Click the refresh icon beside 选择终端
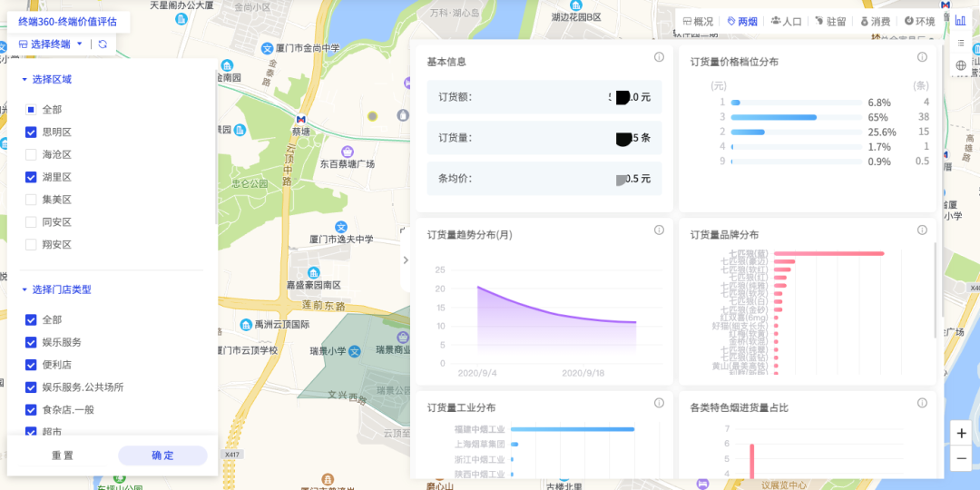980x490 pixels. click(103, 44)
